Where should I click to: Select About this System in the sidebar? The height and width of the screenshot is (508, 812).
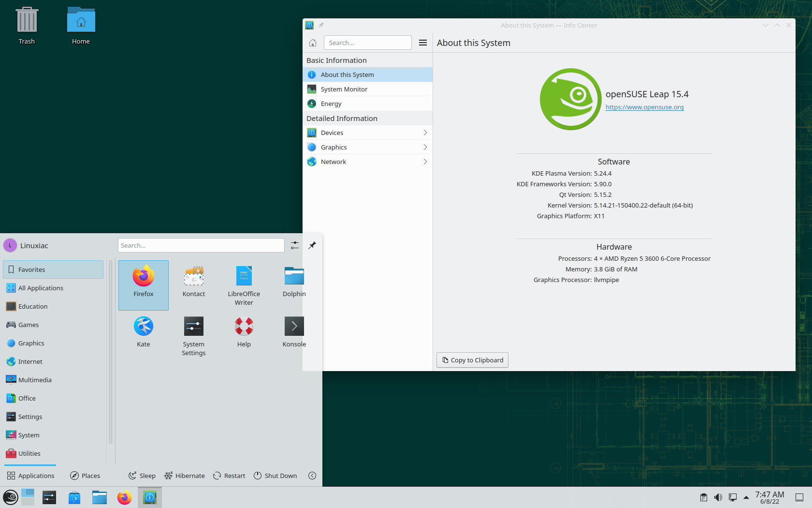367,75
